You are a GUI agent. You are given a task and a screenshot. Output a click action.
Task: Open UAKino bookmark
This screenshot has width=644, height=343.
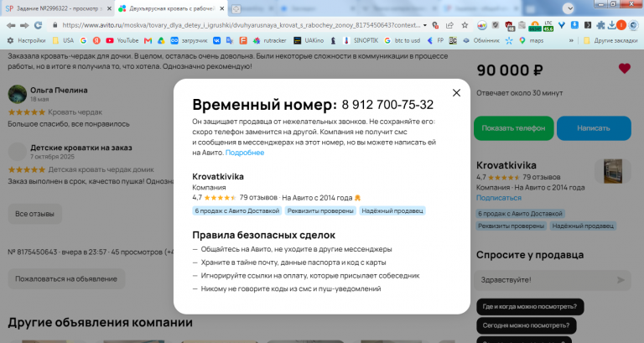309,40
